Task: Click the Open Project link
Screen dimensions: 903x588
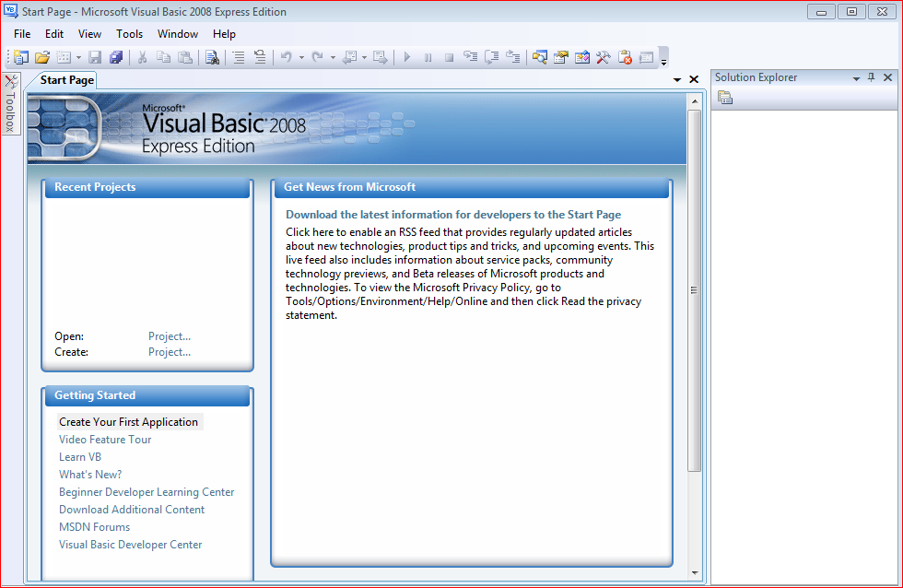Action: tap(170, 336)
